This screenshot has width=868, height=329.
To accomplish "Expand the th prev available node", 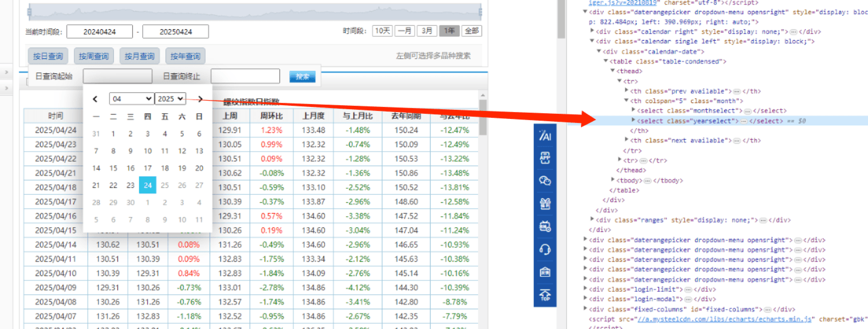I will point(627,91).
